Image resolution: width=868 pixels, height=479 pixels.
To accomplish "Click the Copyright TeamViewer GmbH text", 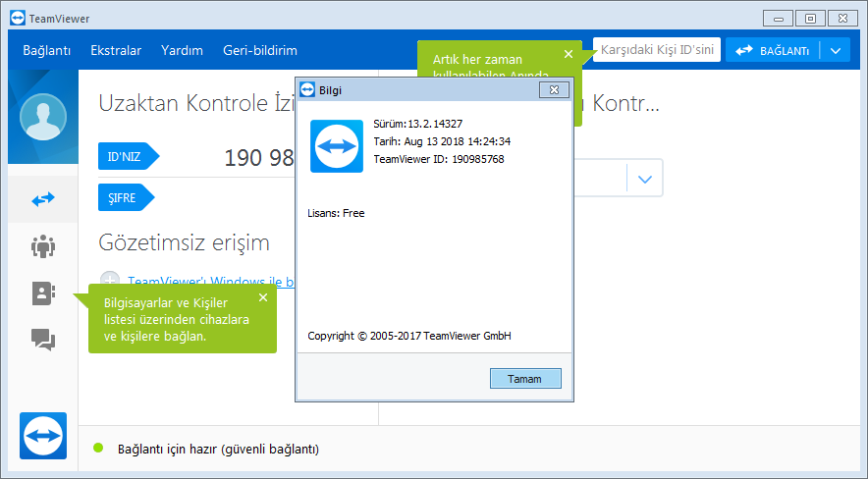I will tap(409, 336).
